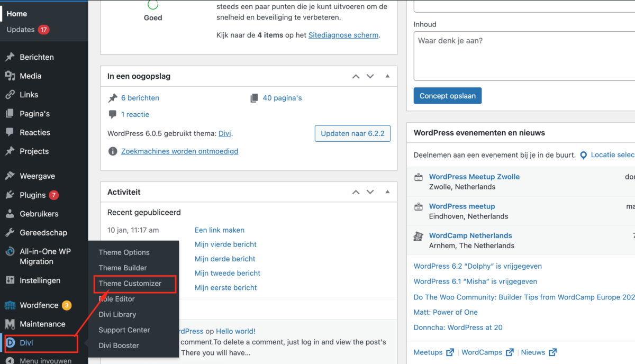Click the Gebruikers user icon

tap(10, 214)
